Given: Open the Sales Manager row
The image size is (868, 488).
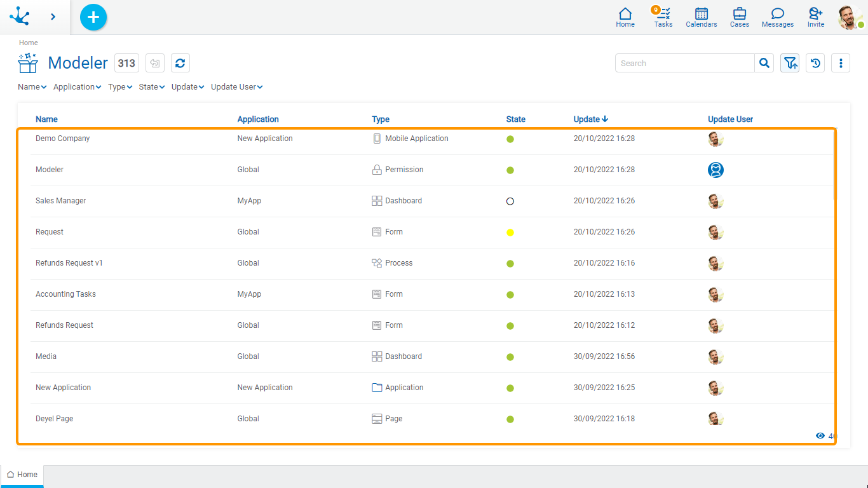Looking at the screenshot, I should (x=432, y=201).
